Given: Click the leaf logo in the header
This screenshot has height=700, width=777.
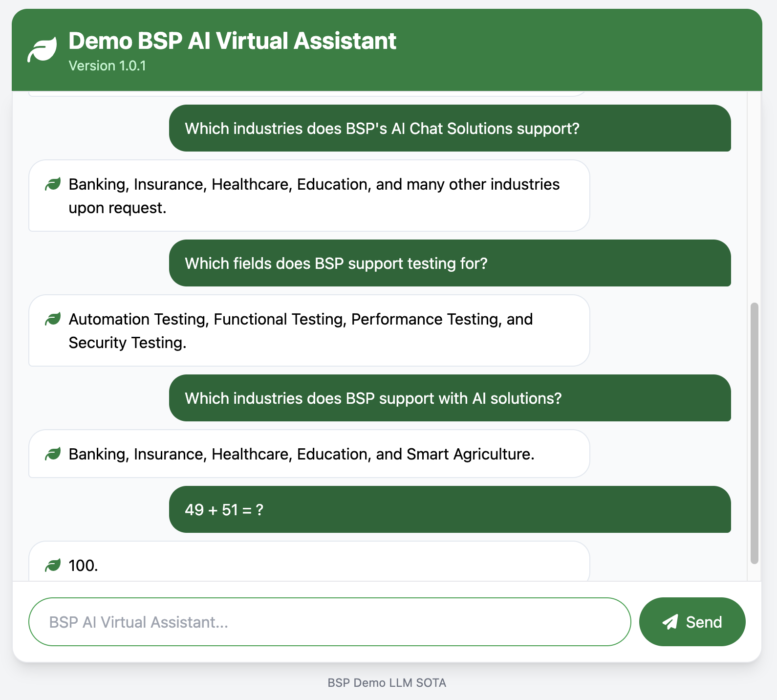Looking at the screenshot, I should (42, 50).
